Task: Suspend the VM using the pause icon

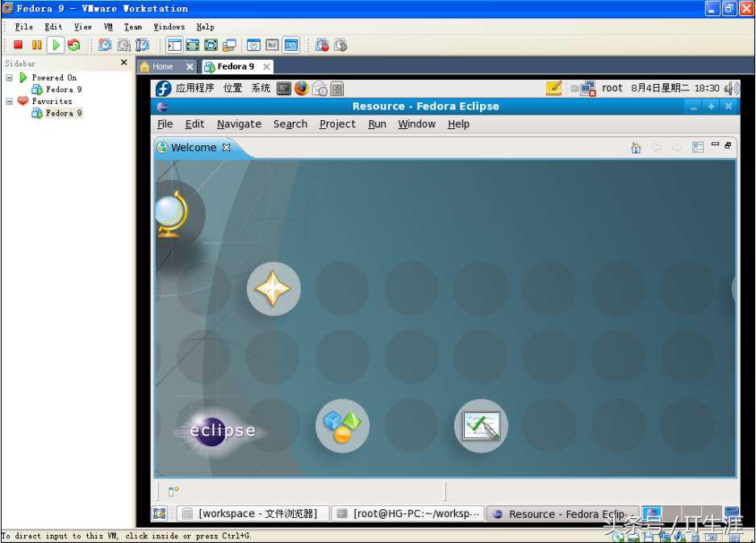Action: [36, 45]
